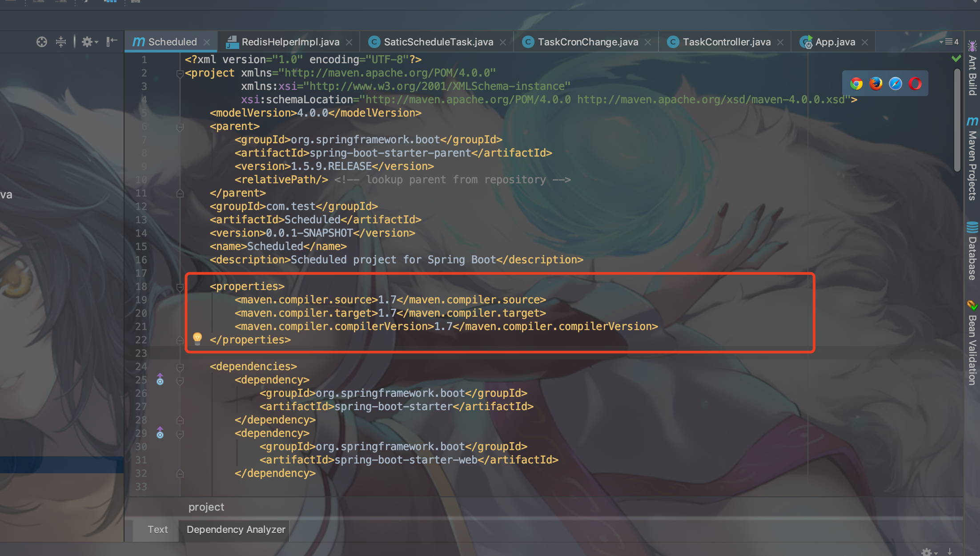Image resolution: width=980 pixels, height=556 pixels.
Task: Click gutter dependency icon on line 25
Action: (x=160, y=379)
